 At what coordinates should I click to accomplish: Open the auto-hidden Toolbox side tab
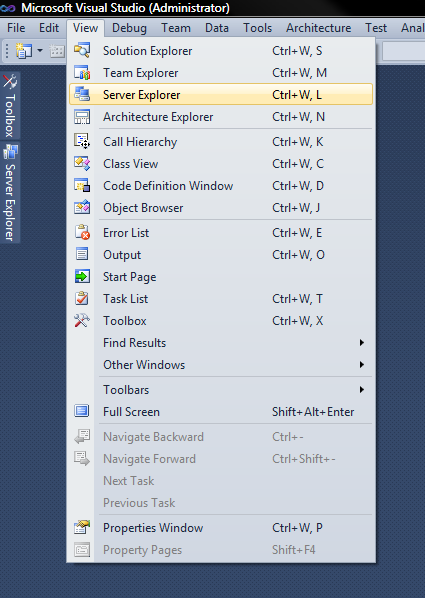tap(10, 106)
